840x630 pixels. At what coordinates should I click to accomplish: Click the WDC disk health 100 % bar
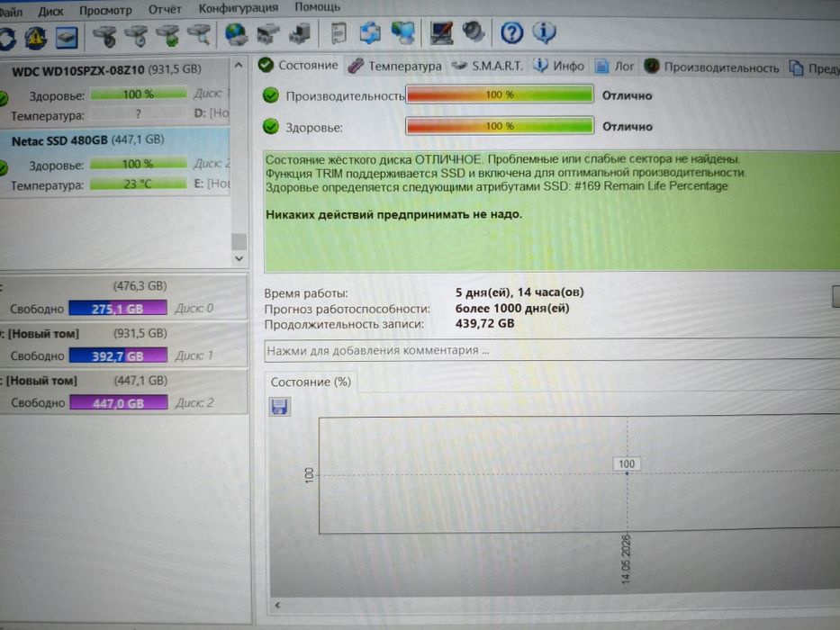(x=139, y=94)
